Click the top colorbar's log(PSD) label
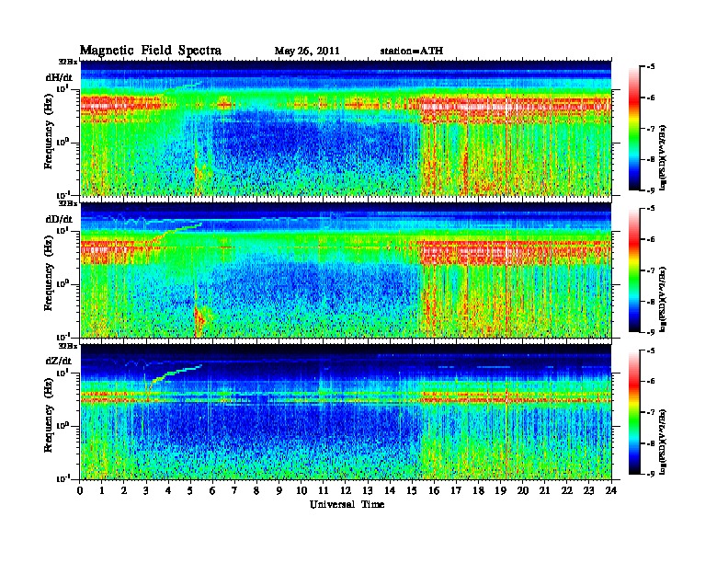The image size is (728, 563). (663, 157)
